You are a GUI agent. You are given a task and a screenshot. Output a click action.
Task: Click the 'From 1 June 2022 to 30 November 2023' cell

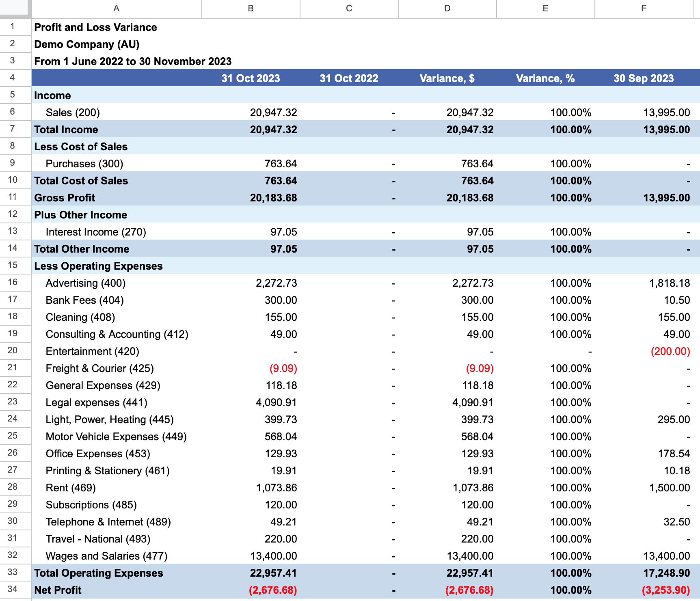pyautogui.click(x=133, y=61)
